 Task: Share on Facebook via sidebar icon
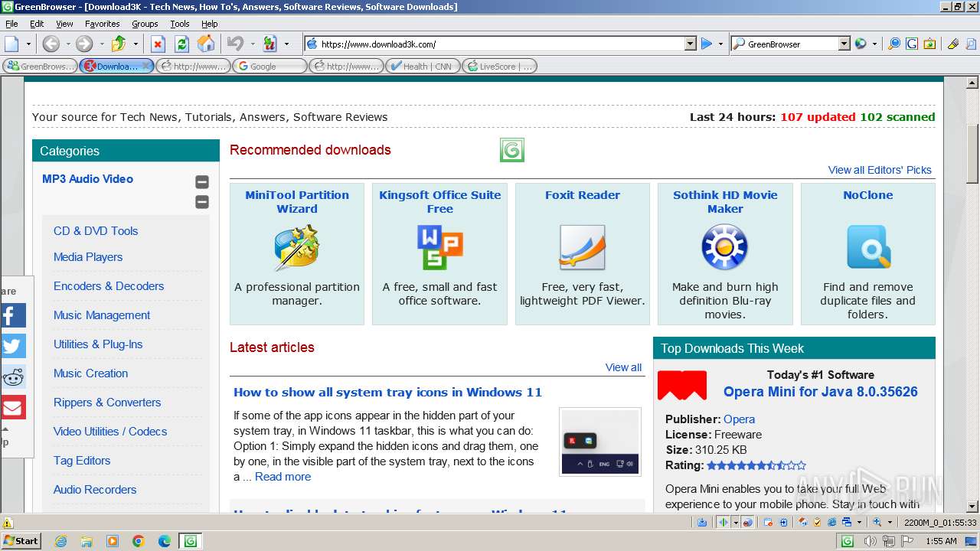pos(13,315)
